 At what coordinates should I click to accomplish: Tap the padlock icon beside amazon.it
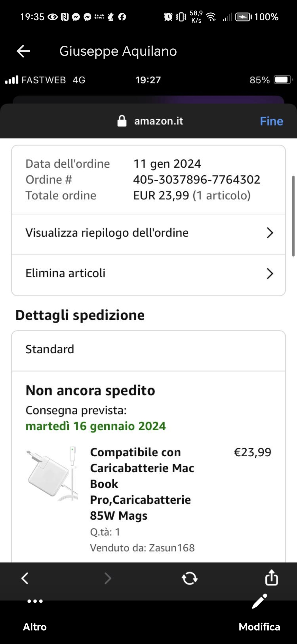[x=122, y=121]
